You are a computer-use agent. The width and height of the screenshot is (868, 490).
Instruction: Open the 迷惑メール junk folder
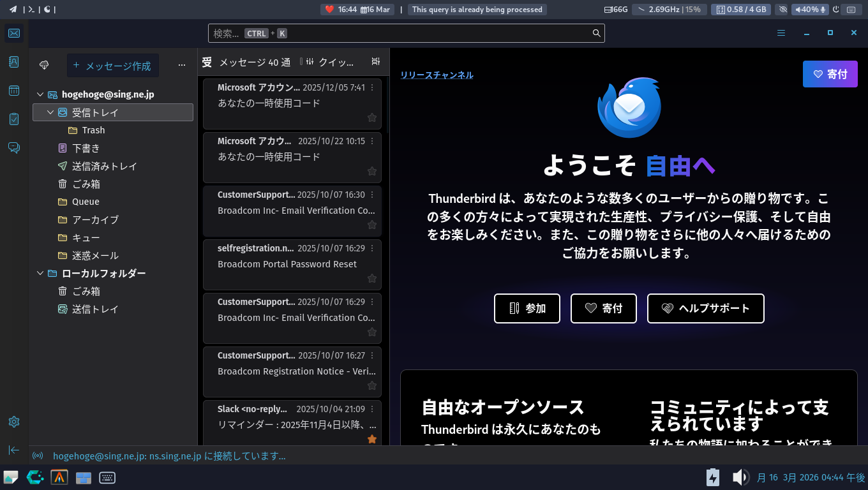point(113,255)
